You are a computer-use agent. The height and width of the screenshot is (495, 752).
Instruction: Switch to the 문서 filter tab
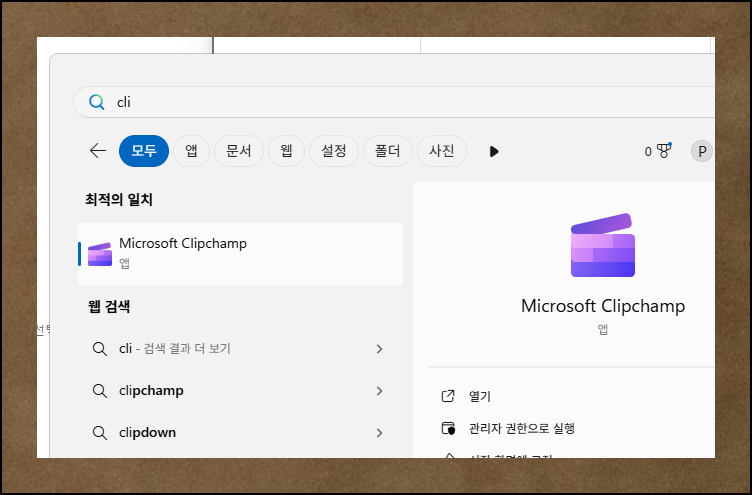click(239, 151)
